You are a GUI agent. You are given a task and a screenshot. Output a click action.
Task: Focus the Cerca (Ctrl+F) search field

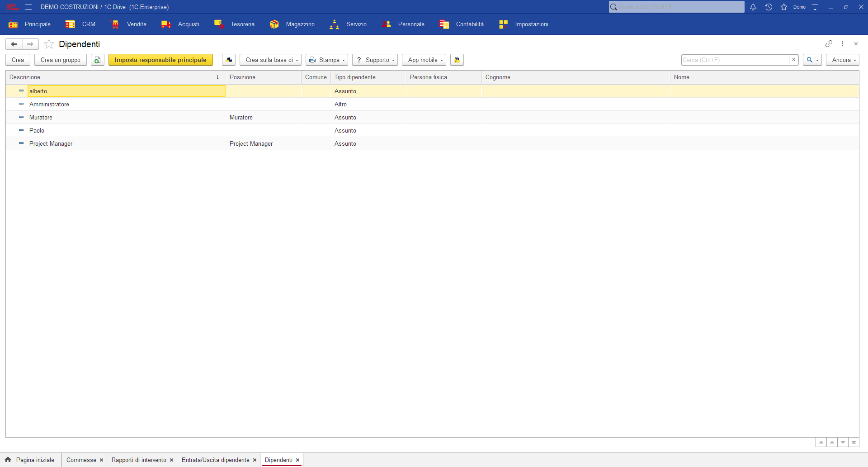click(x=735, y=60)
